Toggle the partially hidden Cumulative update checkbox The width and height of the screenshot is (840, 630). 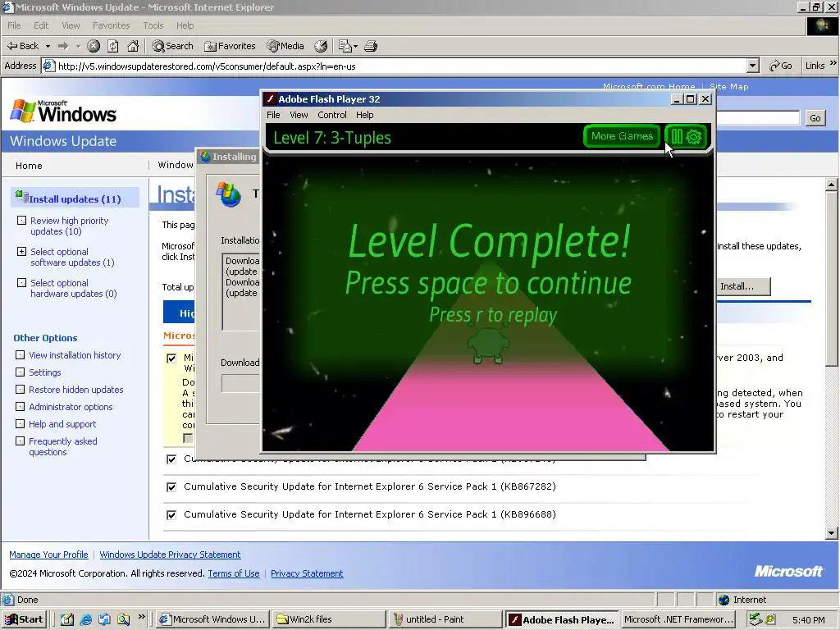point(171,459)
